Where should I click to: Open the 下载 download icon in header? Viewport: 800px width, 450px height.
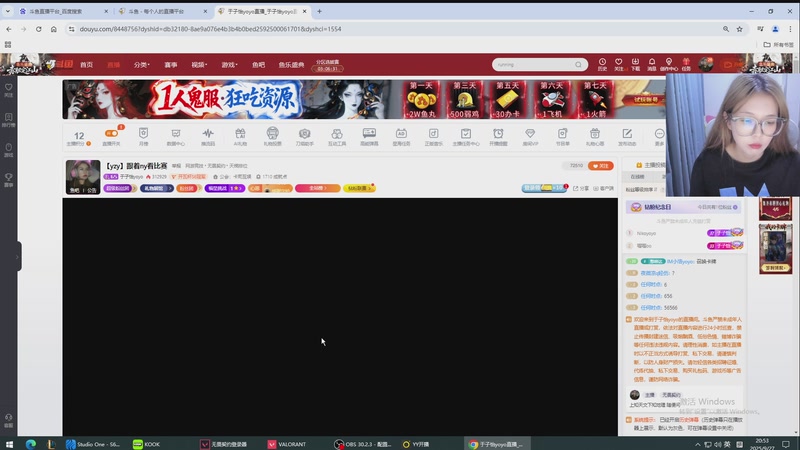click(635, 64)
